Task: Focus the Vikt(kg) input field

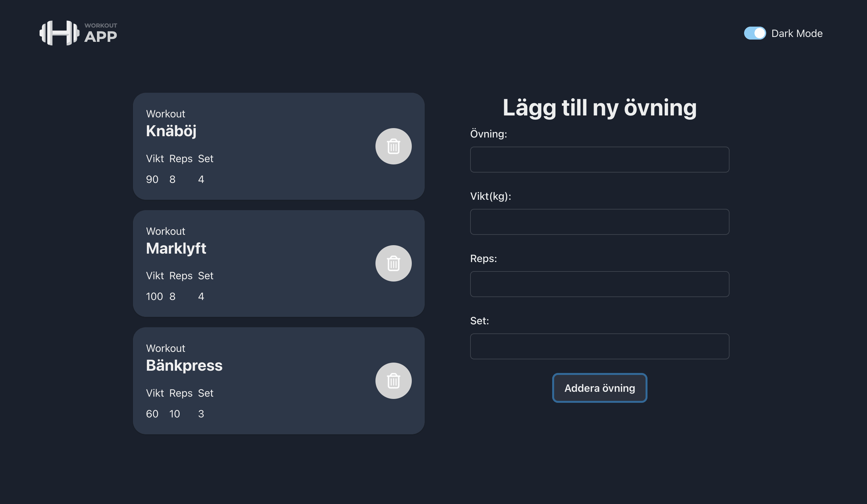Action: (x=599, y=222)
